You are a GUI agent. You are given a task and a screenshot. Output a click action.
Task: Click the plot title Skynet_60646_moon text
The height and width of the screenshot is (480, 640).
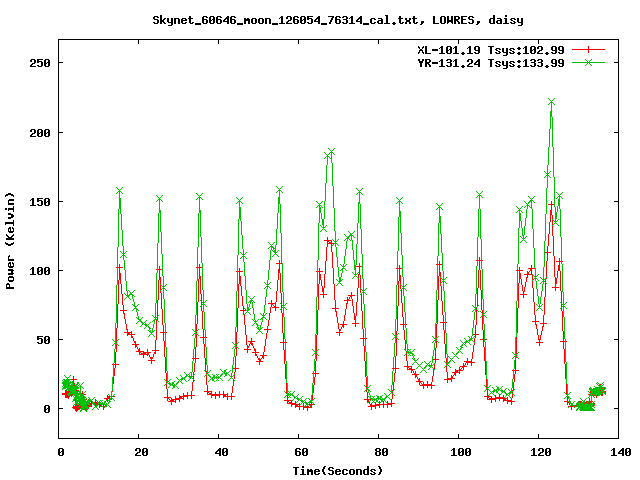point(338,20)
